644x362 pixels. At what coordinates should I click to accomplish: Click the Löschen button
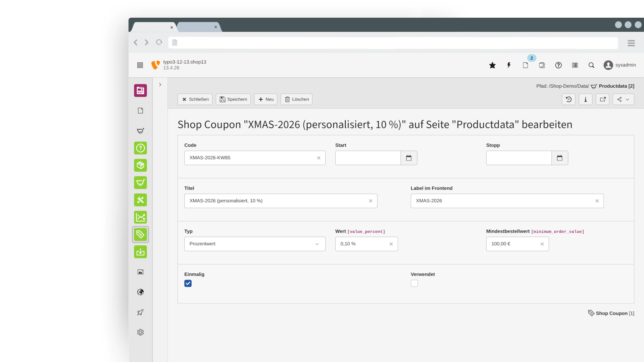pos(296,99)
